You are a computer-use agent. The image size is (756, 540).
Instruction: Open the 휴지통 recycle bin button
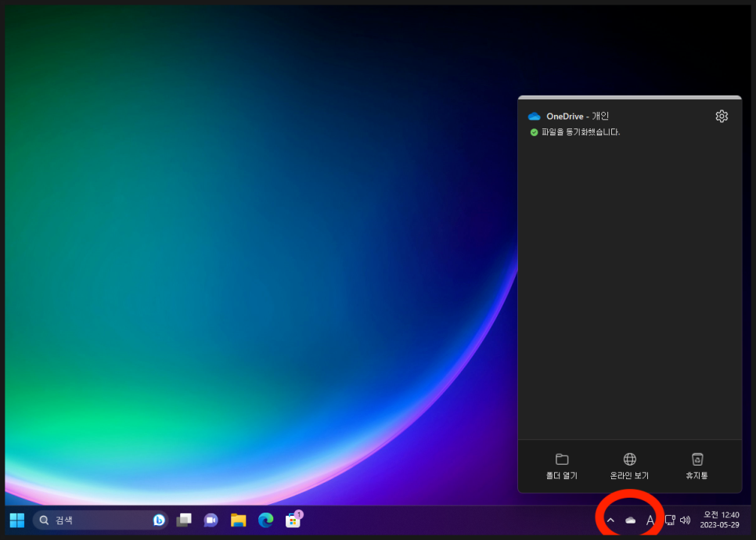[x=697, y=466]
